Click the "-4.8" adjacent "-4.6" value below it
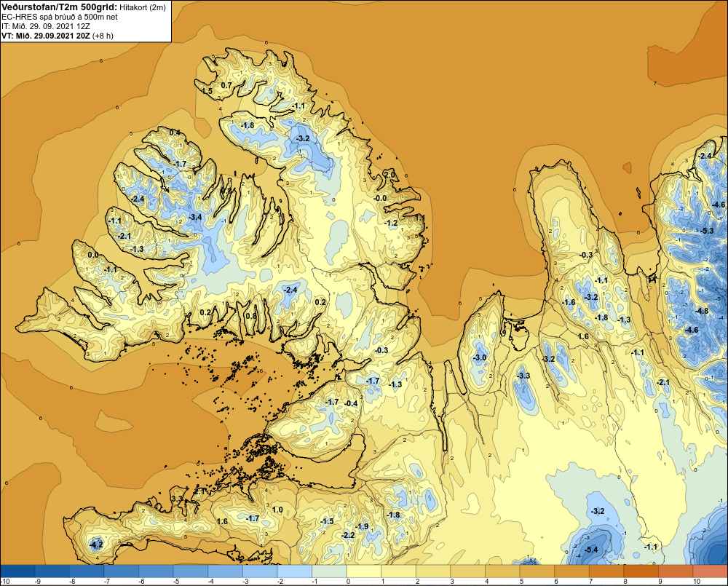Screen dimensions: 728x586 [692, 330]
